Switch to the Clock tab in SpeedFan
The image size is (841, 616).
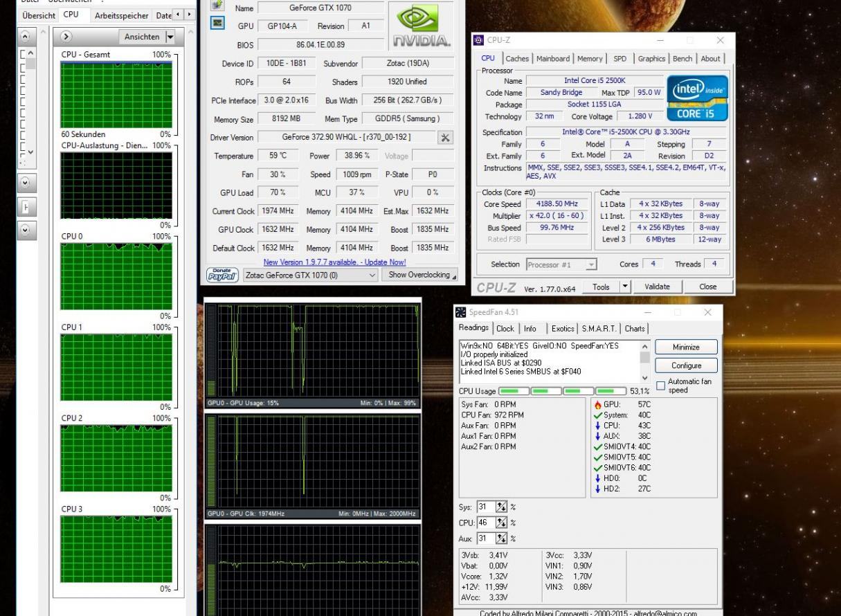(x=505, y=329)
